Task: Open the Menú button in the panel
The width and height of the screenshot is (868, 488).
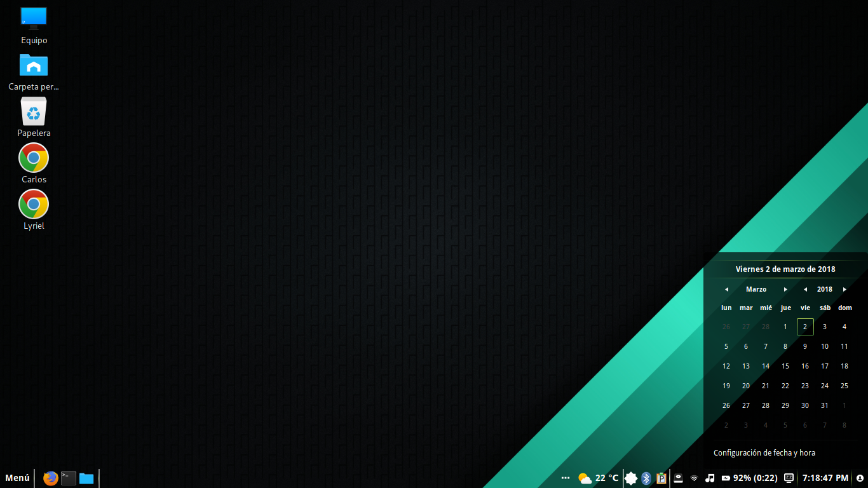Action: click(17, 478)
